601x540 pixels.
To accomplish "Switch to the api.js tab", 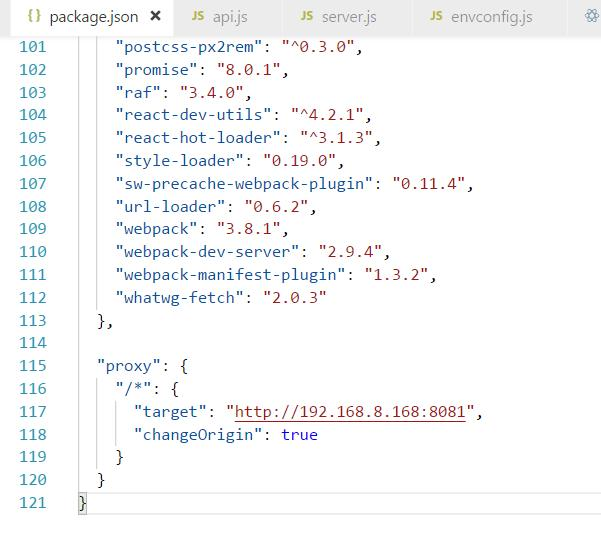I will point(228,17).
